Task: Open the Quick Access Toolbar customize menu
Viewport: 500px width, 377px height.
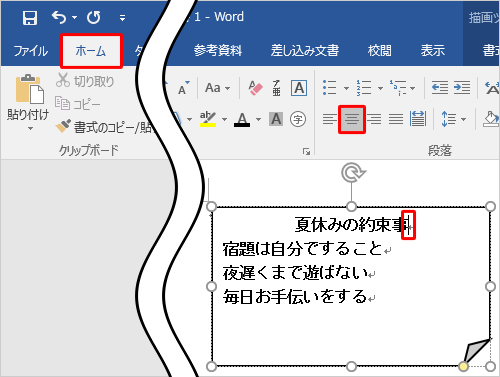Action: [x=122, y=18]
